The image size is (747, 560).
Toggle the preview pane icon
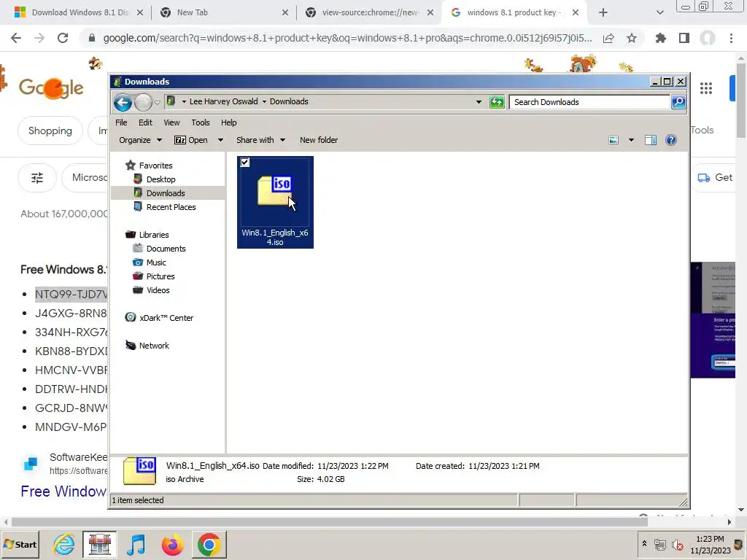[651, 140]
